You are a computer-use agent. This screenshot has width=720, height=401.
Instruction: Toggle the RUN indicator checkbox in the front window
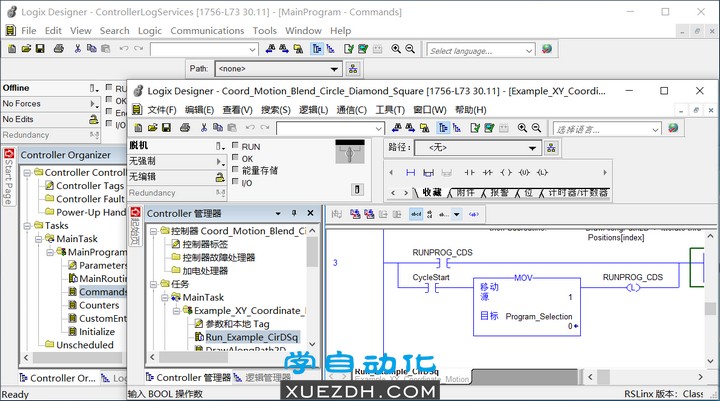click(x=235, y=146)
